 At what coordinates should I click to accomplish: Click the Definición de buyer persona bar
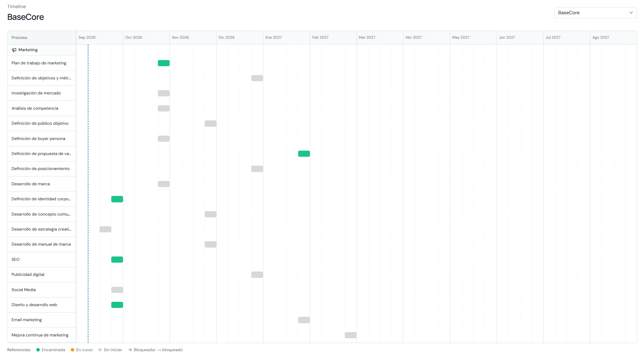[x=164, y=139]
